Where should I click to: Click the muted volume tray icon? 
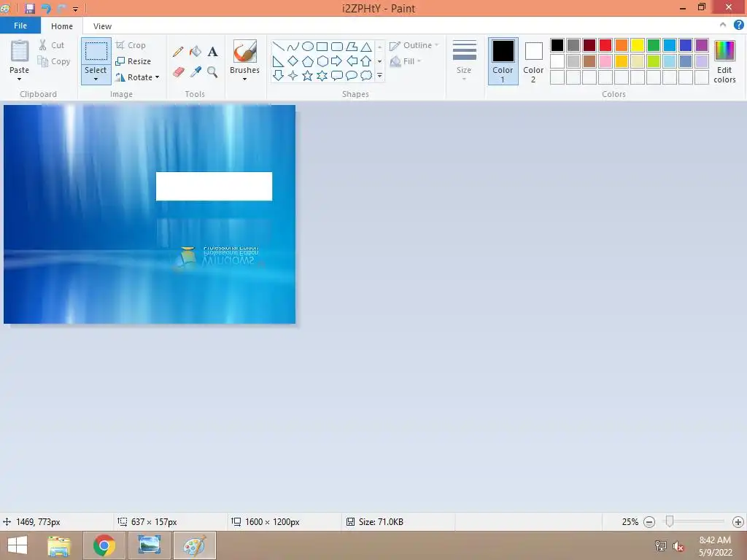click(x=678, y=545)
